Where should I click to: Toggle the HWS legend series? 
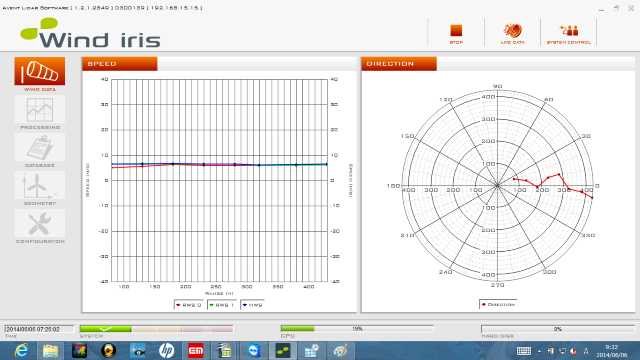(253, 305)
